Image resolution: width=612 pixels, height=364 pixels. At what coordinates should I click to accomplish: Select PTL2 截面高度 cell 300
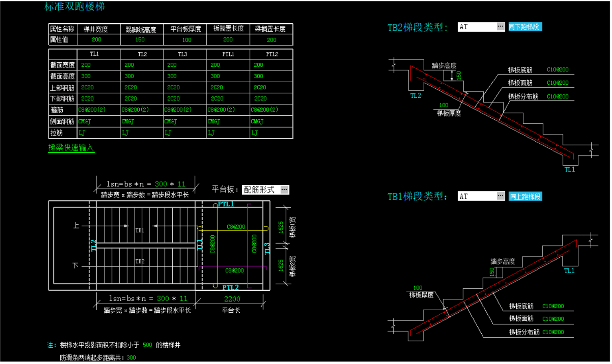click(258, 76)
